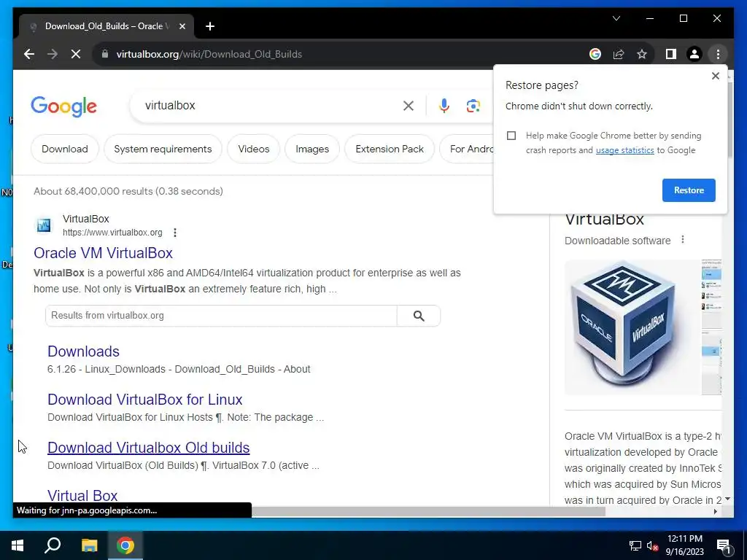The image size is (747, 560).
Task: Clear the virtualbox search query
Action: (409, 106)
